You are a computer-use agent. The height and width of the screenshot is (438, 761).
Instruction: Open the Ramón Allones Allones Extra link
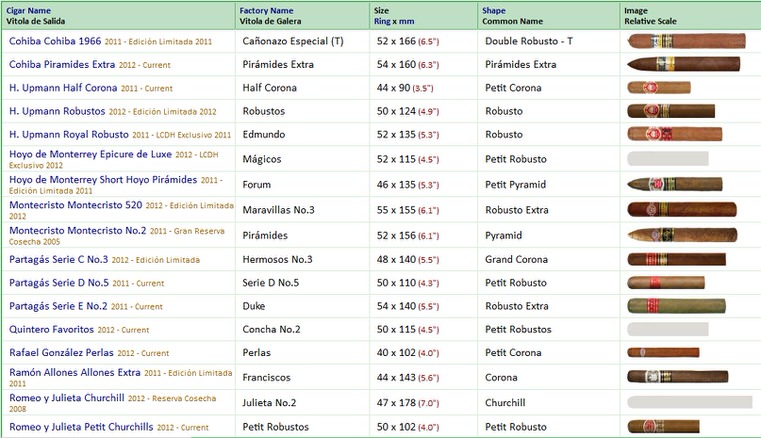click(x=75, y=373)
